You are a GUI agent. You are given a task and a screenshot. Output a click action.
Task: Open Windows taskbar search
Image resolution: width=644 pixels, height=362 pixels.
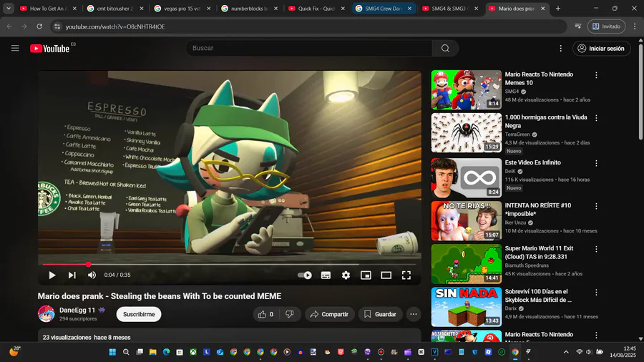(x=126, y=352)
